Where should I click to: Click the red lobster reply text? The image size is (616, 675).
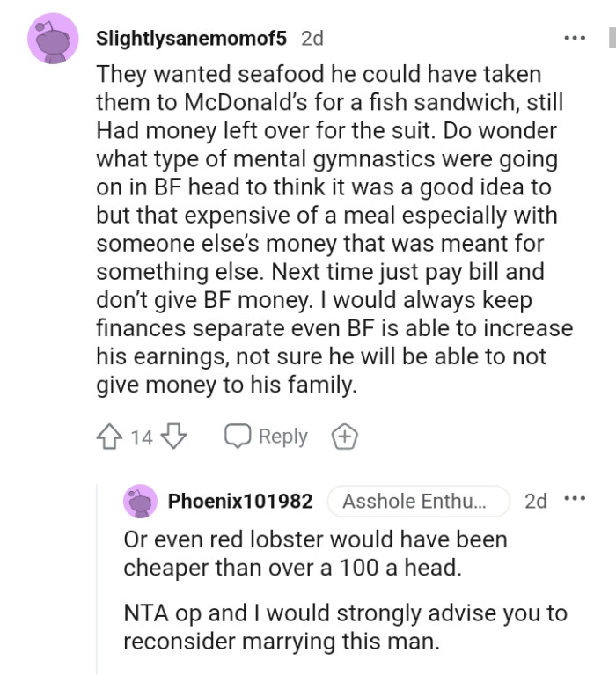[315, 552]
